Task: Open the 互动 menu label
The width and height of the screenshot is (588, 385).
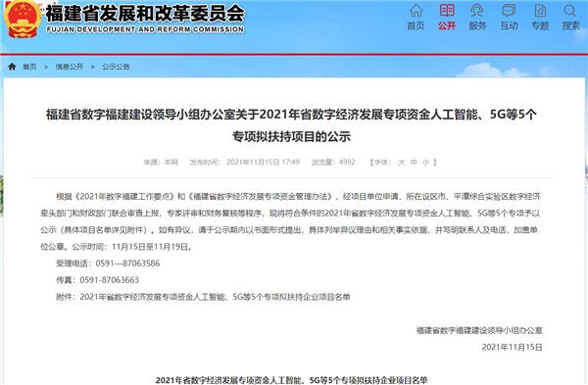Action: [509, 25]
